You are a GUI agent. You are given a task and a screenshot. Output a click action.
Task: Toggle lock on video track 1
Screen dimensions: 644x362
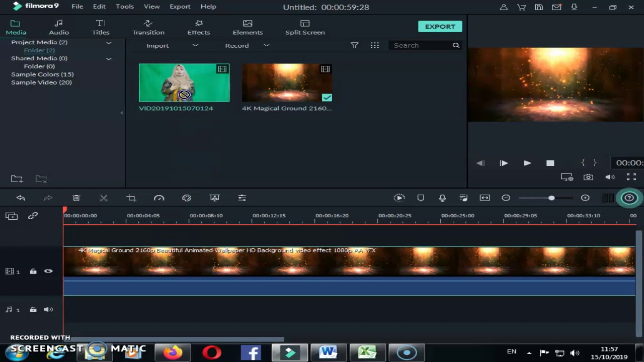pyautogui.click(x=33, y=271)
